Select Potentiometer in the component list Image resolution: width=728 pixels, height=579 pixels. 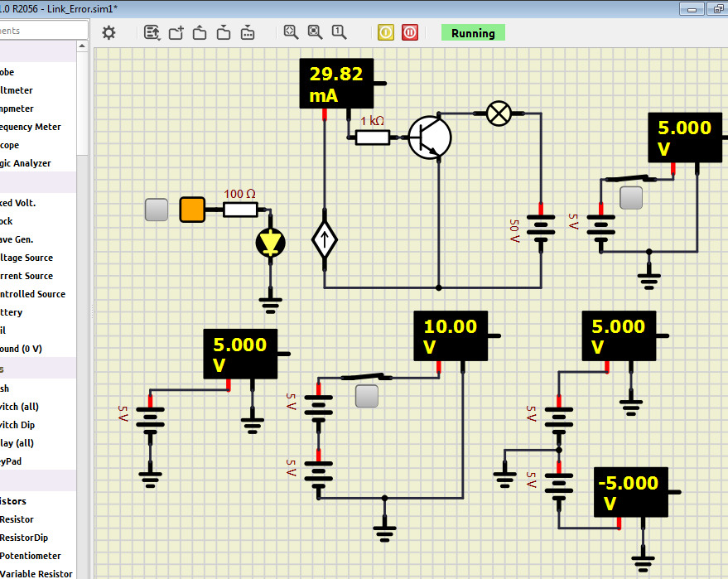tap(29, 556)
